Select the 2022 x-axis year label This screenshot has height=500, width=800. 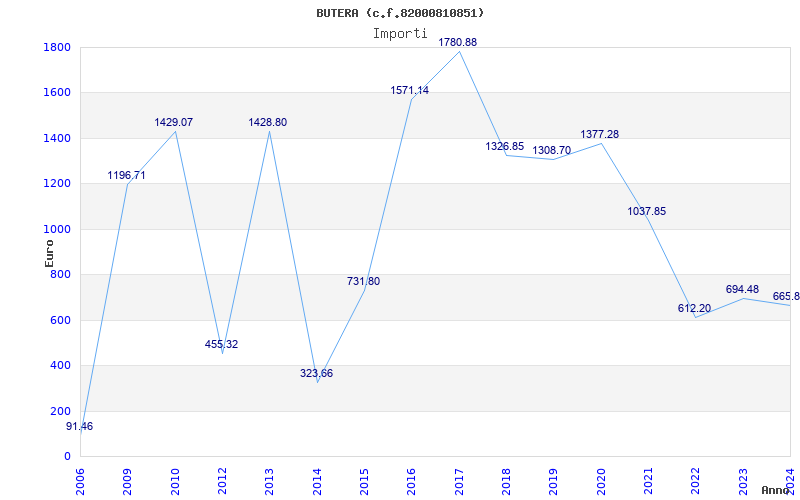pyautogui.click(x=695, y=482)
